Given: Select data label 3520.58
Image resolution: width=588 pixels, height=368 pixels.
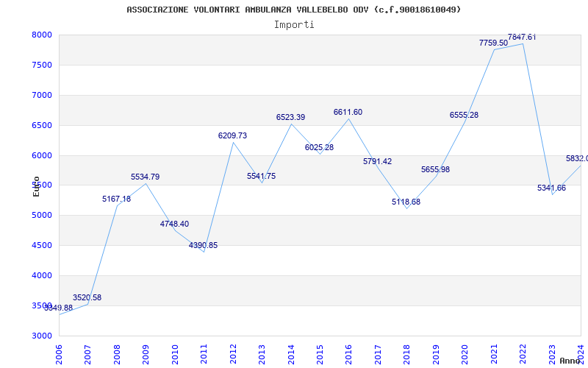Looking at the screenshot, I should coord(87,298).
